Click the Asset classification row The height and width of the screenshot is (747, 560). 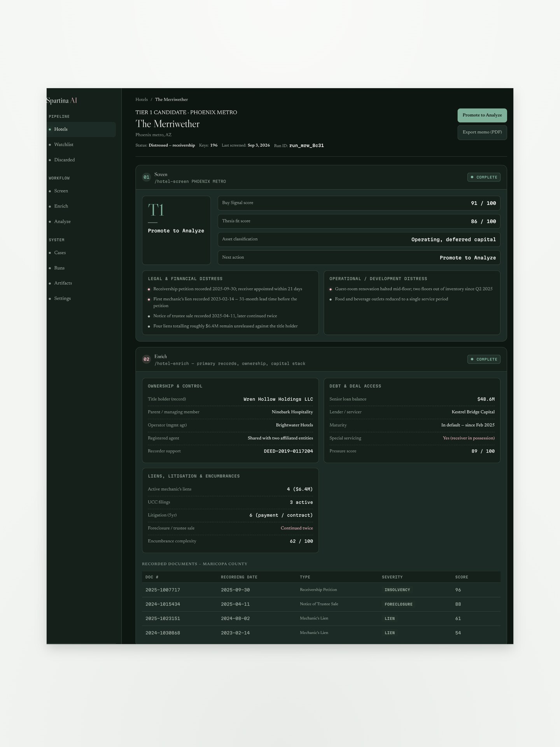[359, 240]
